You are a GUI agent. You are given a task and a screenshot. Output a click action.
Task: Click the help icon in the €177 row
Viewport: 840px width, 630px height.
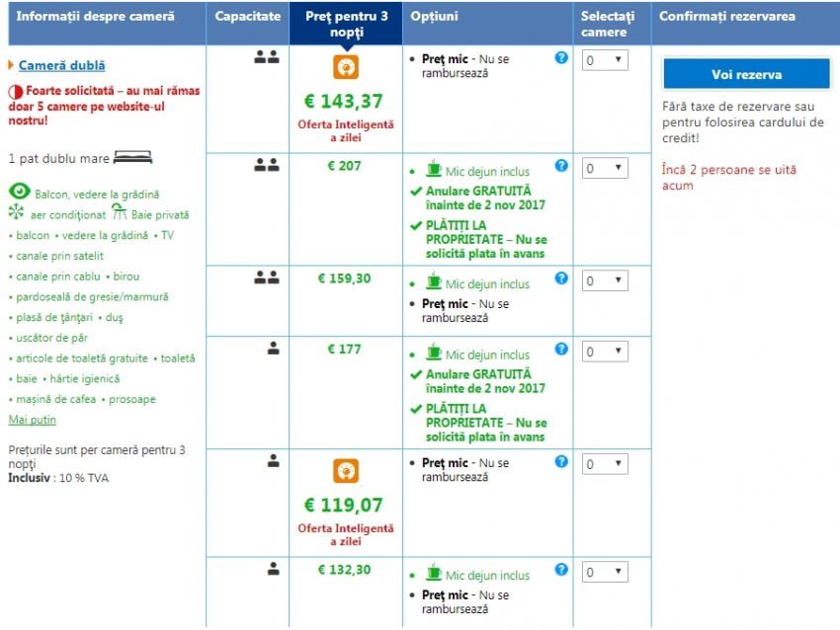point(561,350)
